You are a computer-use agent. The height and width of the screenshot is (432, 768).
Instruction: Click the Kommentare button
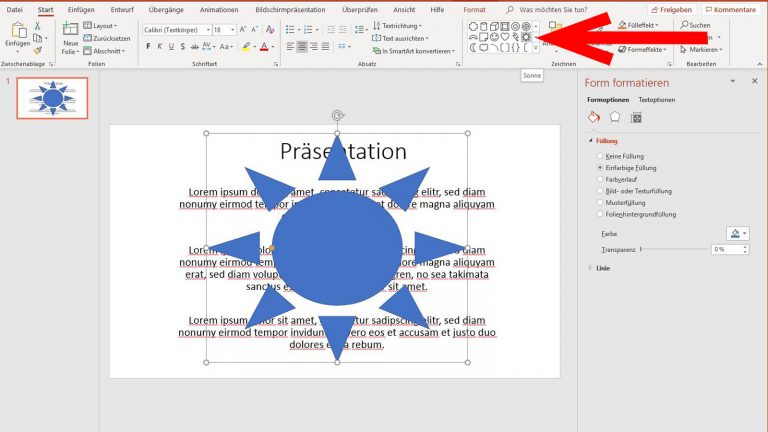(730, 9)
